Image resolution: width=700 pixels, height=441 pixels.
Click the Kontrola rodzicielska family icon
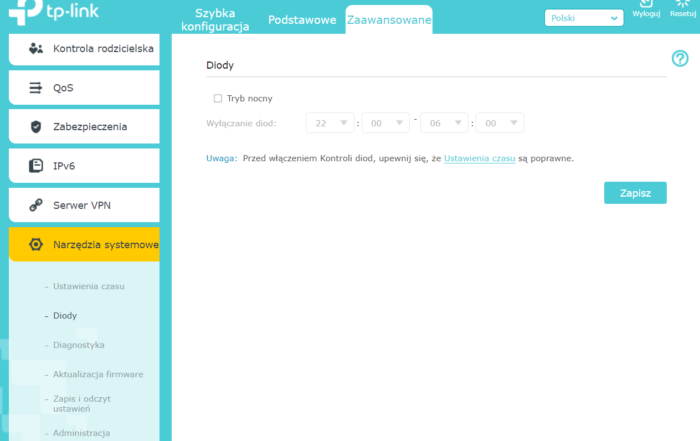36,48
